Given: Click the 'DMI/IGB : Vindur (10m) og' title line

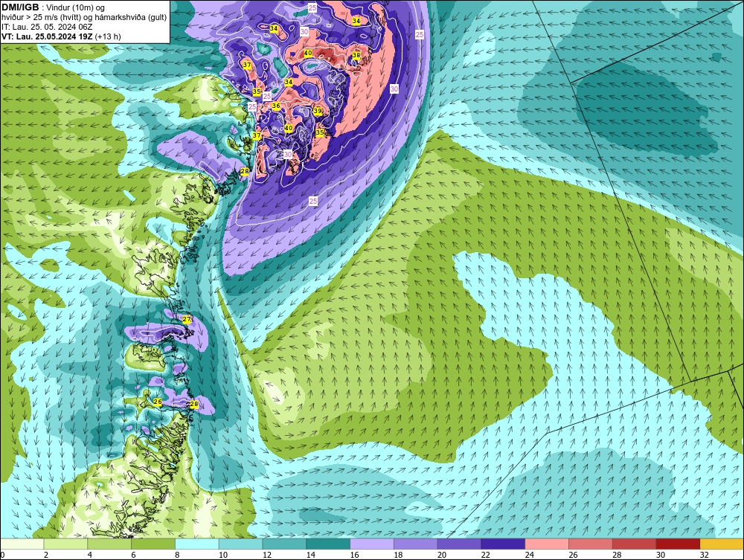Looking at the screenshot, I should (53, 7).
